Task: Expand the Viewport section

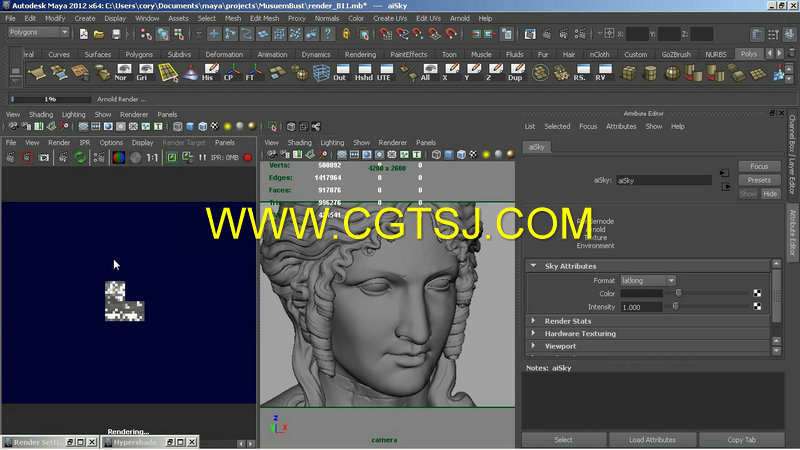Action: 533,346
